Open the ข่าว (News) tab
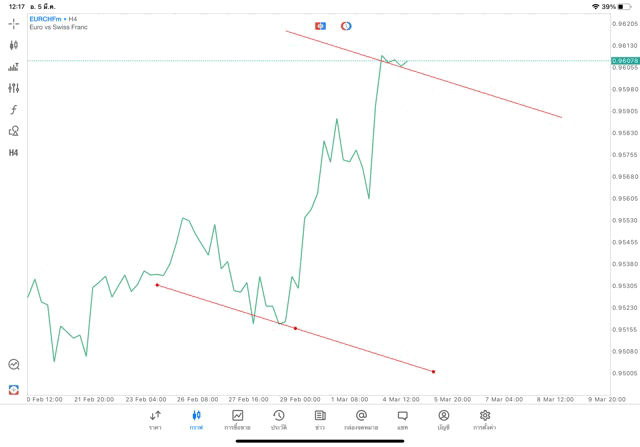This screenshot has width=640, height=447. (320, 419)
